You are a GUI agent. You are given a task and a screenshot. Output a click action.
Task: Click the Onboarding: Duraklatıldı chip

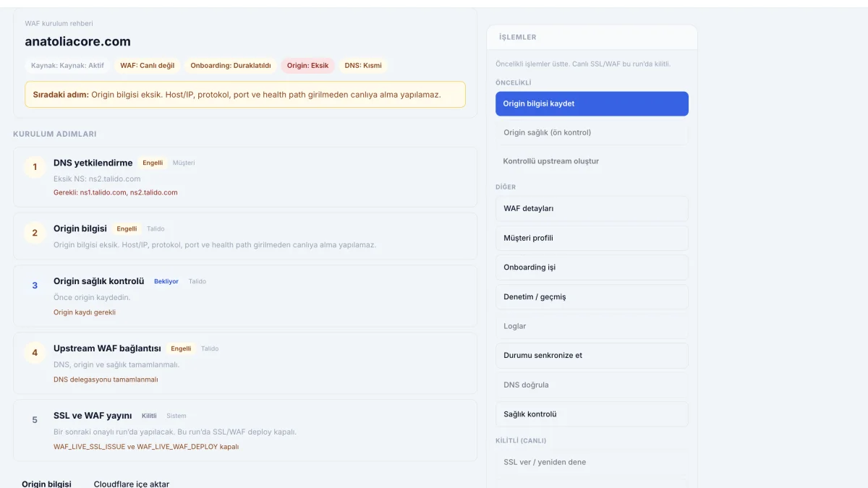tap(231, 65)
